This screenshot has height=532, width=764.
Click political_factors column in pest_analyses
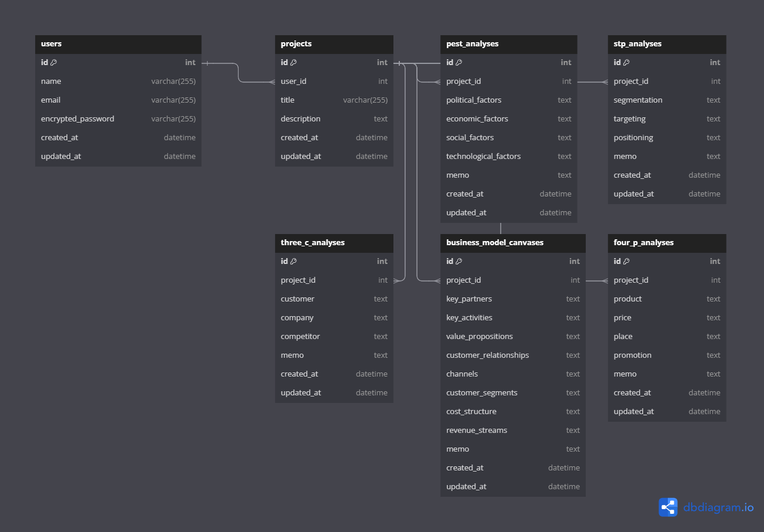pos(509,100)
